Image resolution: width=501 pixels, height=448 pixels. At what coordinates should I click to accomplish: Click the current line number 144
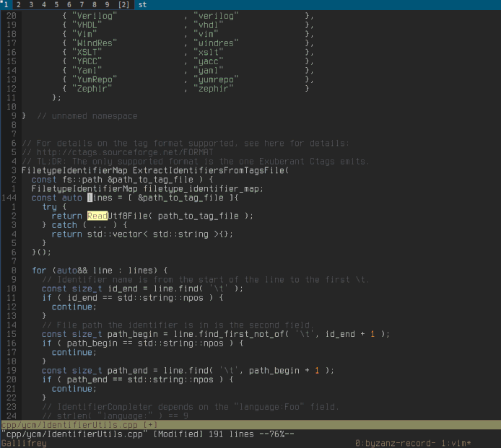tap(9, 198)
